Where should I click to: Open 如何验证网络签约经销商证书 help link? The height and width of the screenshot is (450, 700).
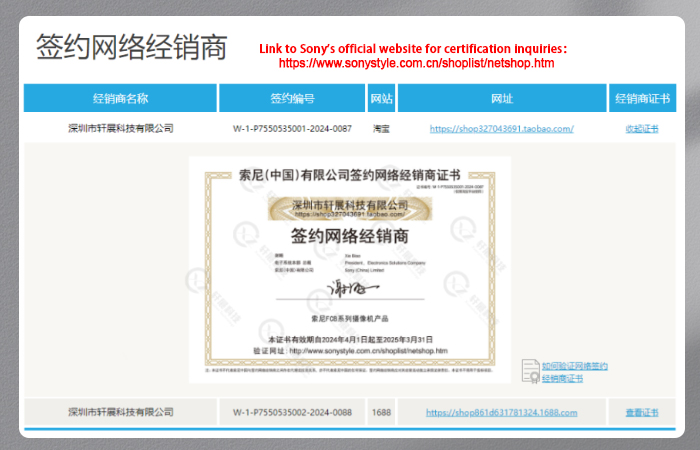pos(575,372)
